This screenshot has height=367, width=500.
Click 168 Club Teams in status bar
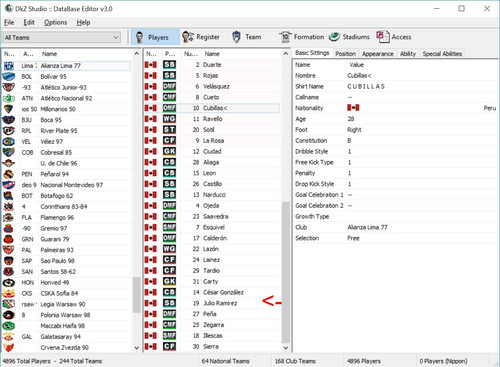[x=295, y=361]
